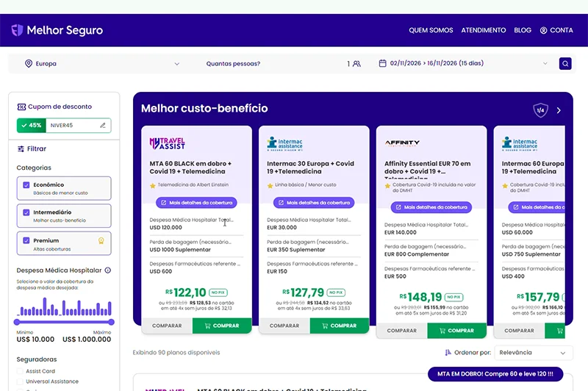Screen dimensions: 588x391
Task: Click the search magnifier button
Action: point(565,63)
